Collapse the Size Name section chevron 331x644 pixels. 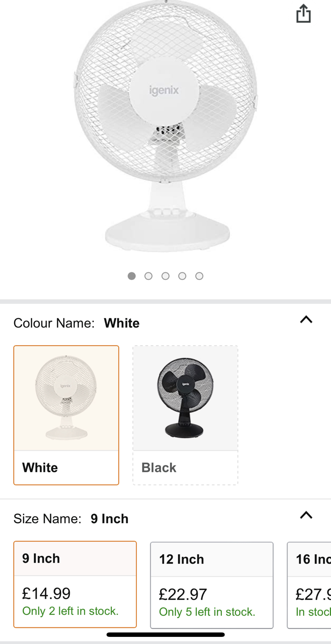306,515
